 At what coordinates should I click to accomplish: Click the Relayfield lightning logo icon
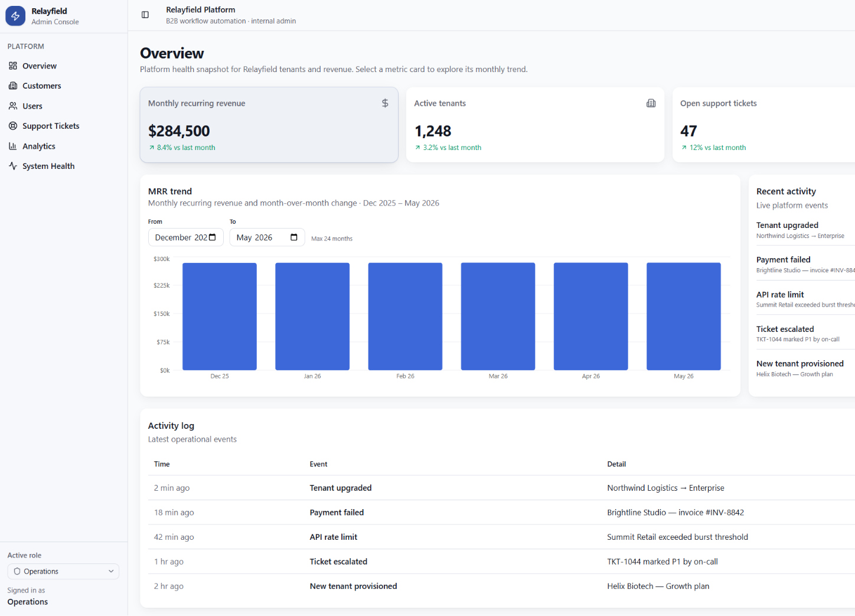coord(15,16)
